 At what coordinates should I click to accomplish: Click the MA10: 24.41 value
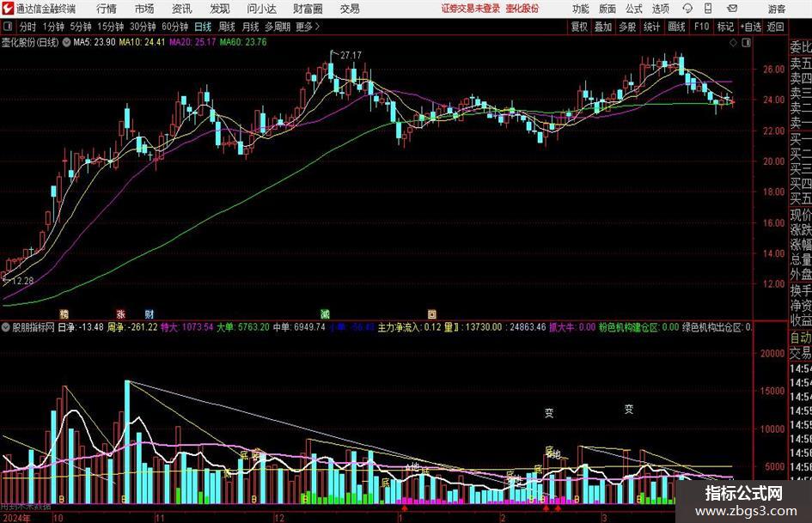coord(142,42)
